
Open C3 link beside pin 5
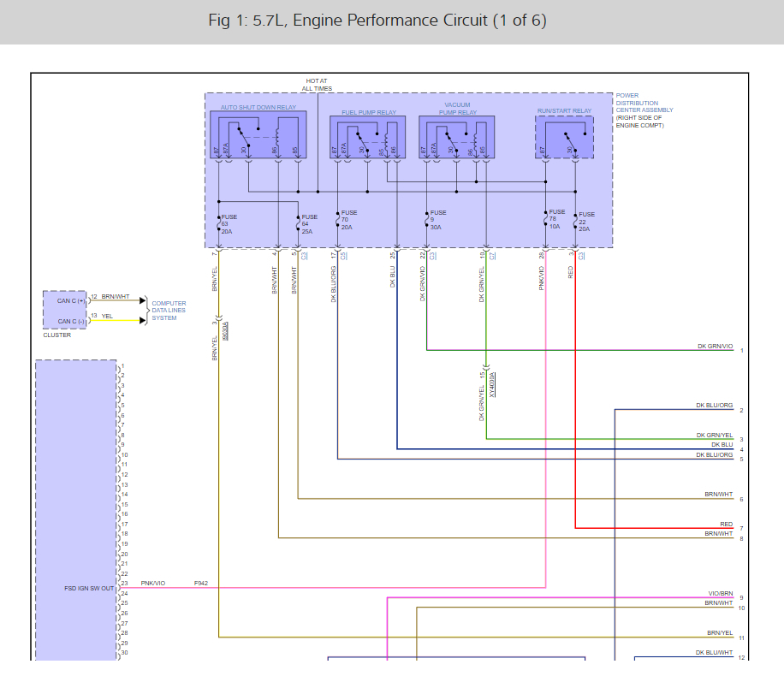tap(304, 255)
